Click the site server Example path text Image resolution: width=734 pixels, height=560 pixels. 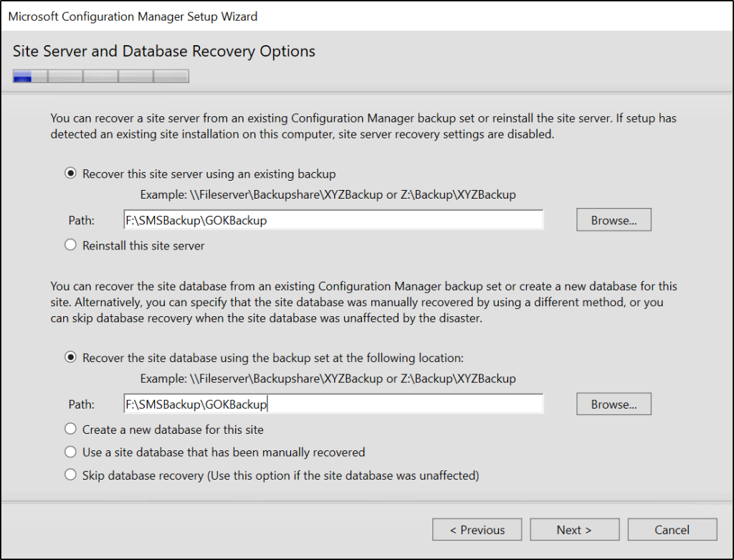(x=328, y=195)
